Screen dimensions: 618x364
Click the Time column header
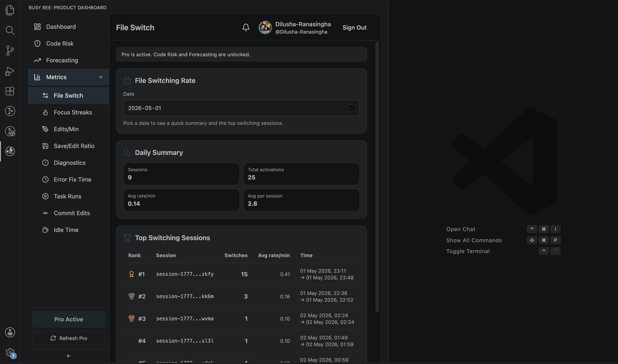(306, 255)
